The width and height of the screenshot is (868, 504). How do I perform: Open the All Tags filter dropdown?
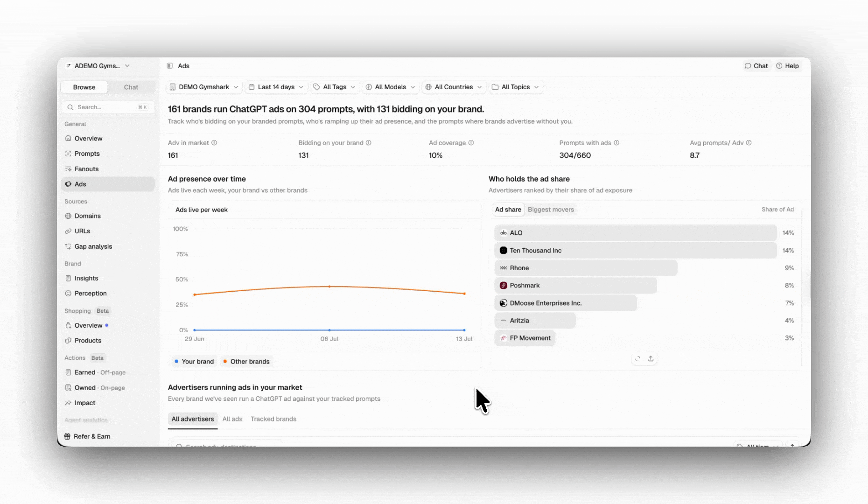click(x=334, y=87)
